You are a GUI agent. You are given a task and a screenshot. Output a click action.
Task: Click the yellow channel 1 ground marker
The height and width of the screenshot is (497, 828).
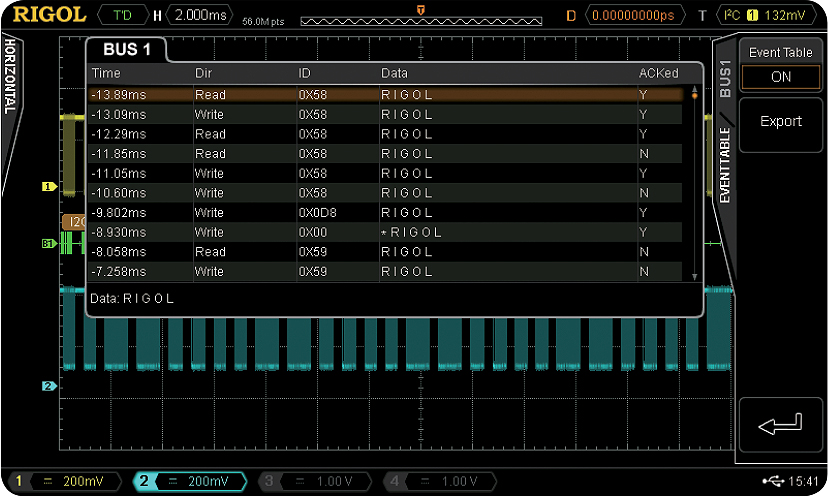(x=47, y=186)
